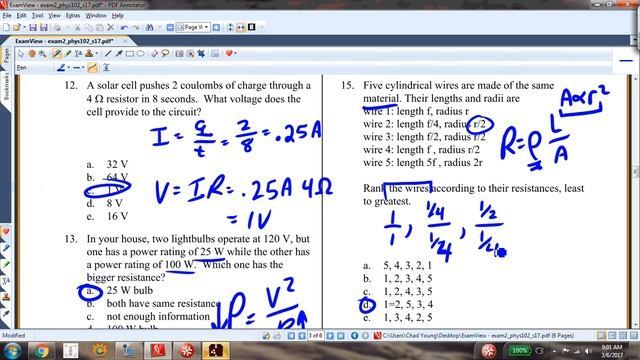Select the Eraser tool
Viewport: 640px width, 360px height.
point(154,53)
